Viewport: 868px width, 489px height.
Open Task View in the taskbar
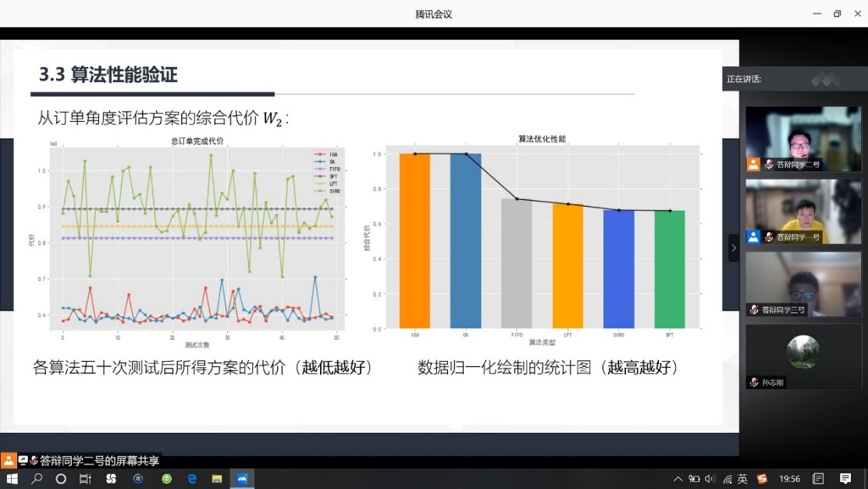[x=85, y=479]
